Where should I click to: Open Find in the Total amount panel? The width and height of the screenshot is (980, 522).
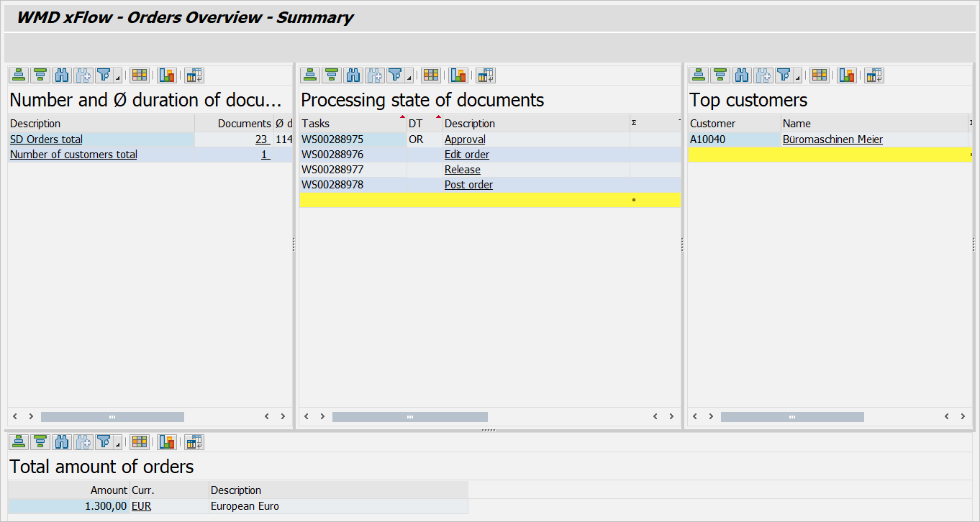pyautogui.click(x=62, y=441)
